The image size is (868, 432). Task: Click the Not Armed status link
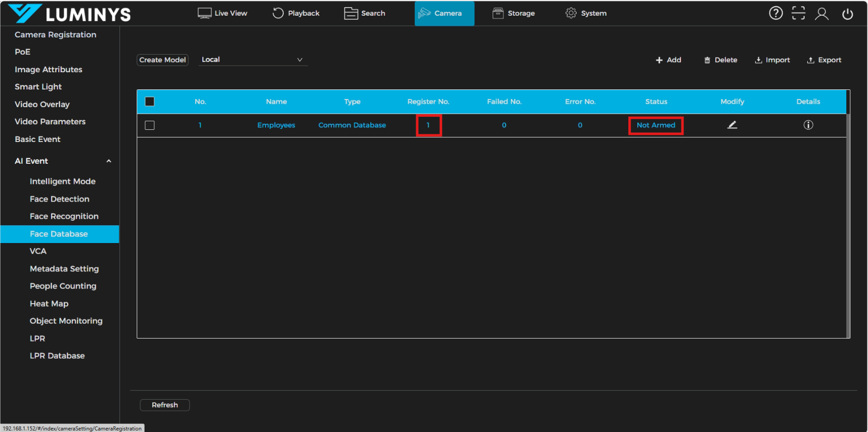(x=656, y=125)
